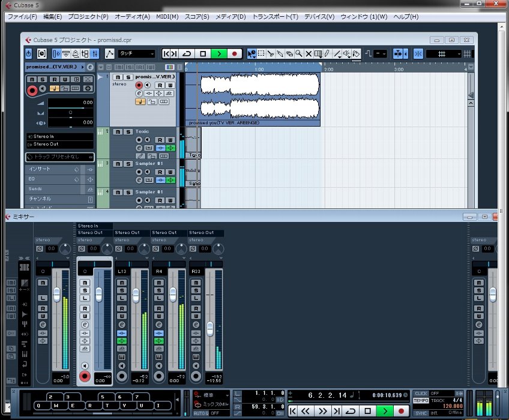Activate project power button in toolbar

(x=29, y=53)
